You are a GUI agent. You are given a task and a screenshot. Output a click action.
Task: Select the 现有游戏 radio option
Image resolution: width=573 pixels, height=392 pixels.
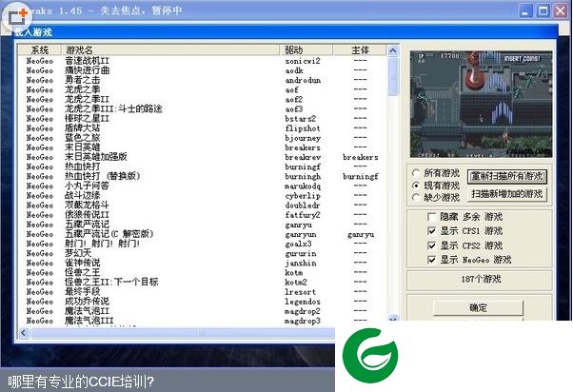[436, 186]
